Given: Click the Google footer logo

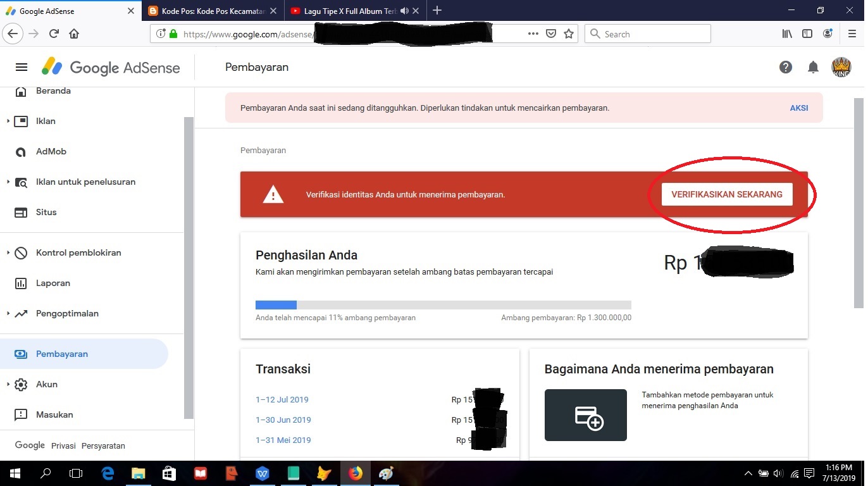Looking at the screenshot, I should [30, 445].
